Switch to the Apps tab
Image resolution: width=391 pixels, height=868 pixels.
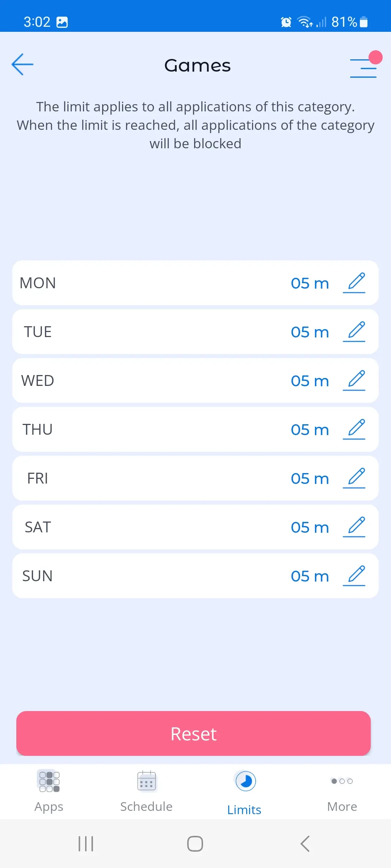click(49, 791)
